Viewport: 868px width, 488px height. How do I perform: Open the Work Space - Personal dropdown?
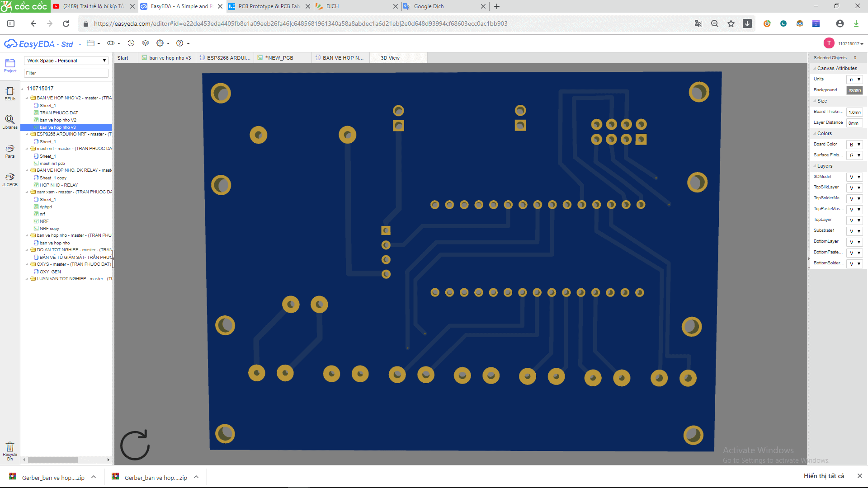[x=66, y=61]
